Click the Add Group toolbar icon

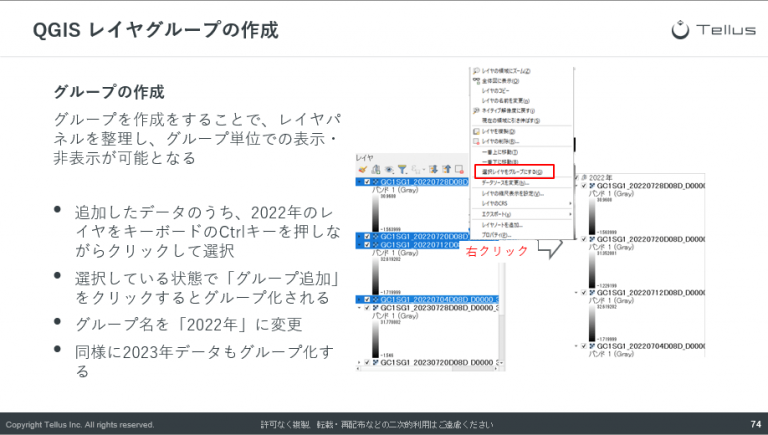click(x=376, y=169)
